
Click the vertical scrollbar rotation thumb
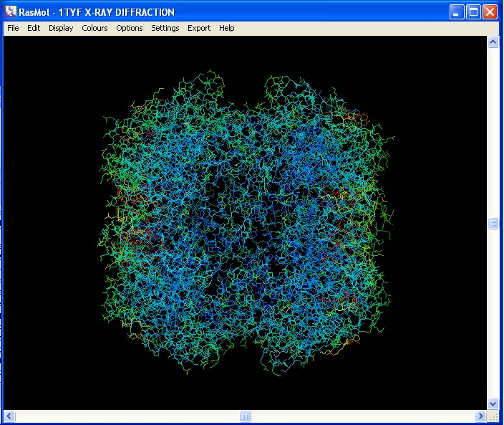click(x=493, y=223)
